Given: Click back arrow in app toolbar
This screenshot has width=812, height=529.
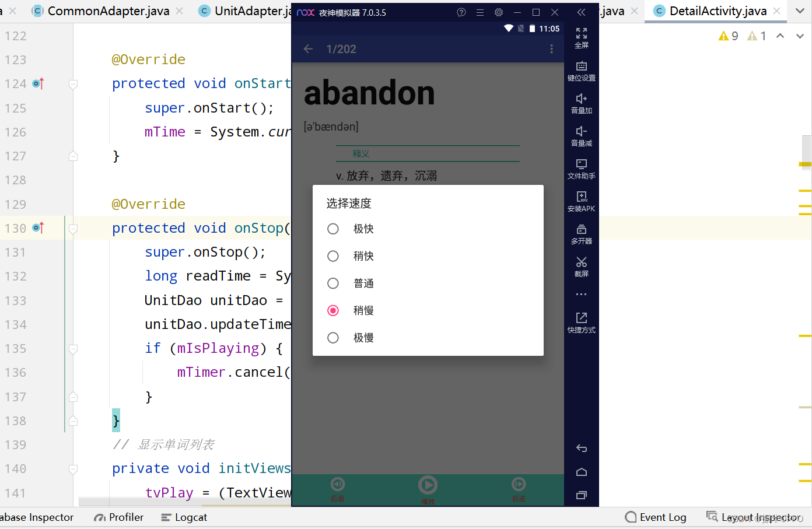Looking at the screenshot, I should click(309, 49).
